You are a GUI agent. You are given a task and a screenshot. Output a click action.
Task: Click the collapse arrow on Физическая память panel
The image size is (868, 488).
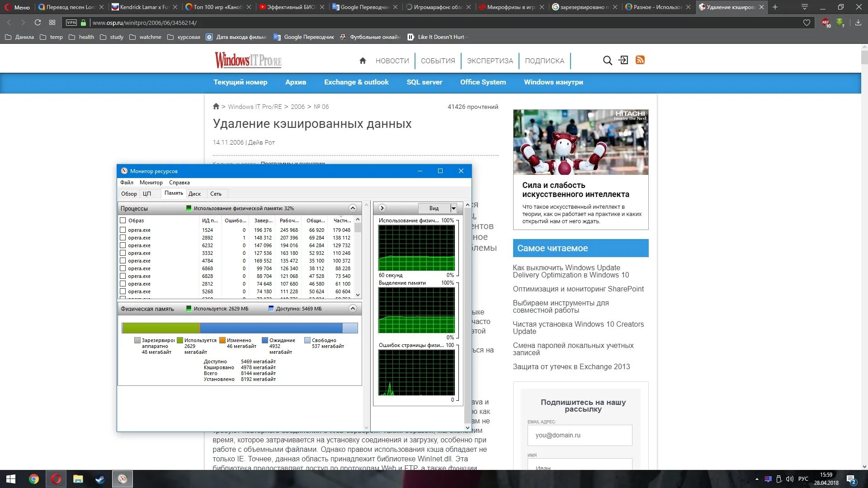[353, 308]
